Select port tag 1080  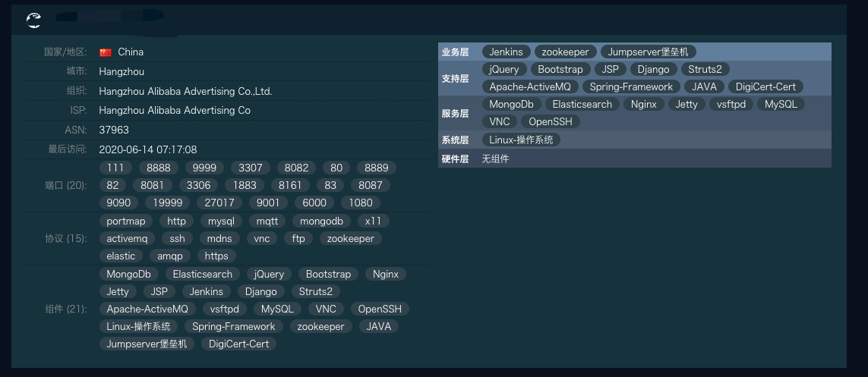[x=361, y=203]
